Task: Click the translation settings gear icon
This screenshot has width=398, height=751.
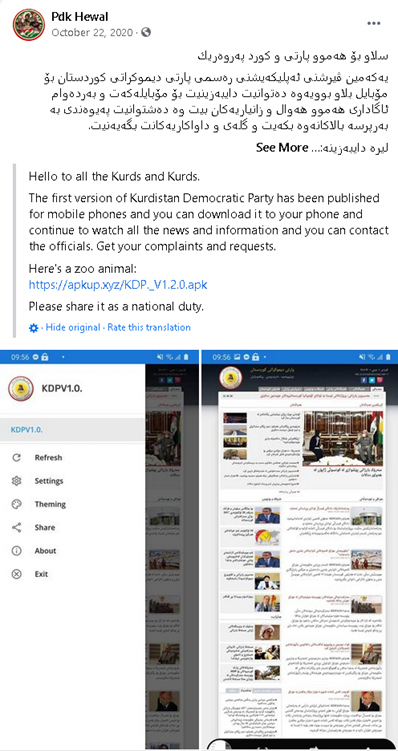Action: coord(33,328)
